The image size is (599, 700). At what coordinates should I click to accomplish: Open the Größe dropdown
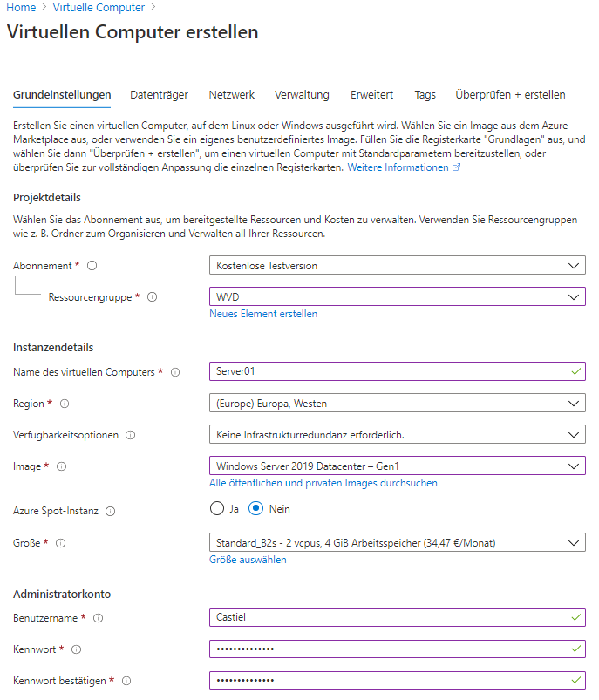397,542
